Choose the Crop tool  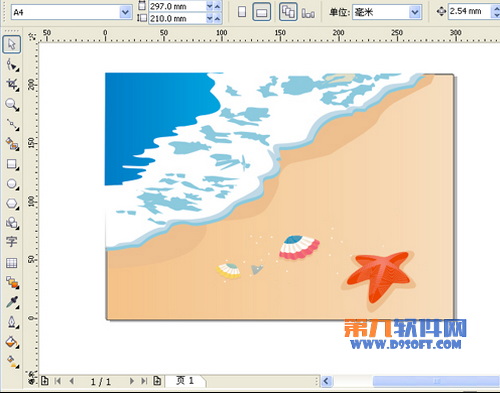(12, 84)
